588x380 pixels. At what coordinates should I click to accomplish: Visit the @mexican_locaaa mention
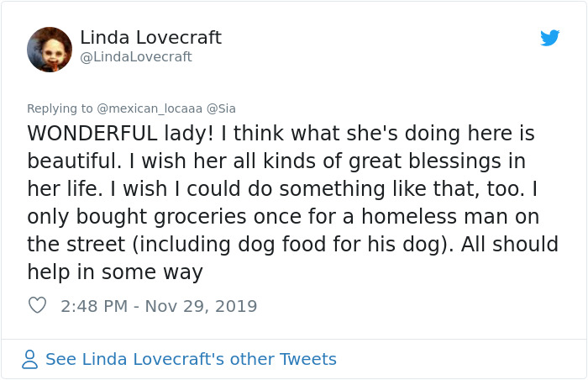pos(150,108)
